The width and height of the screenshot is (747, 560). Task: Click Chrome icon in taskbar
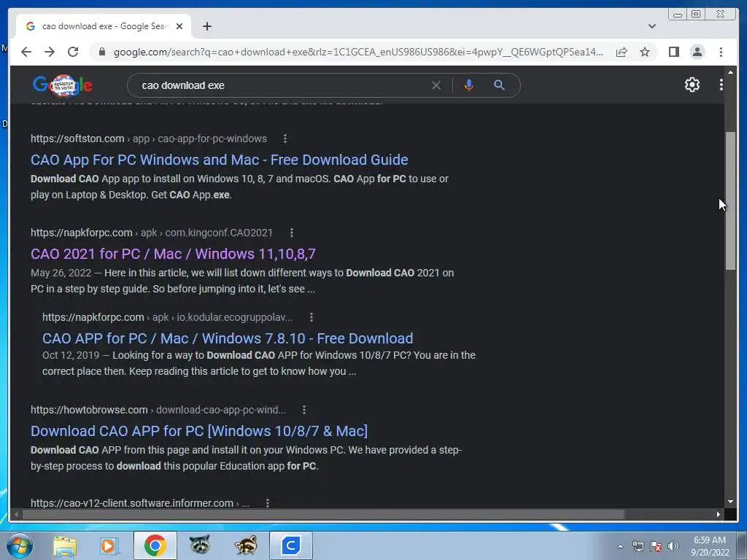click(x=155, y=545)
